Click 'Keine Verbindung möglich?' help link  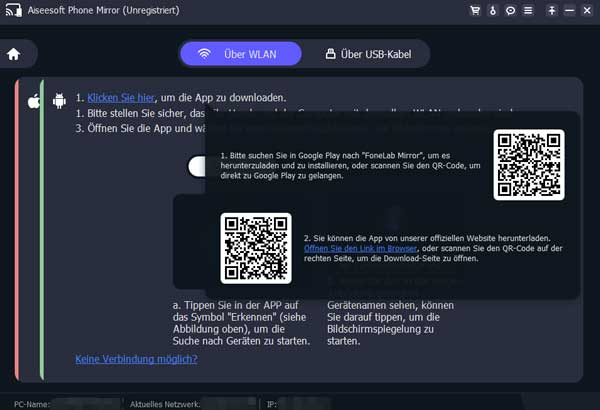[x=136, y=359]
